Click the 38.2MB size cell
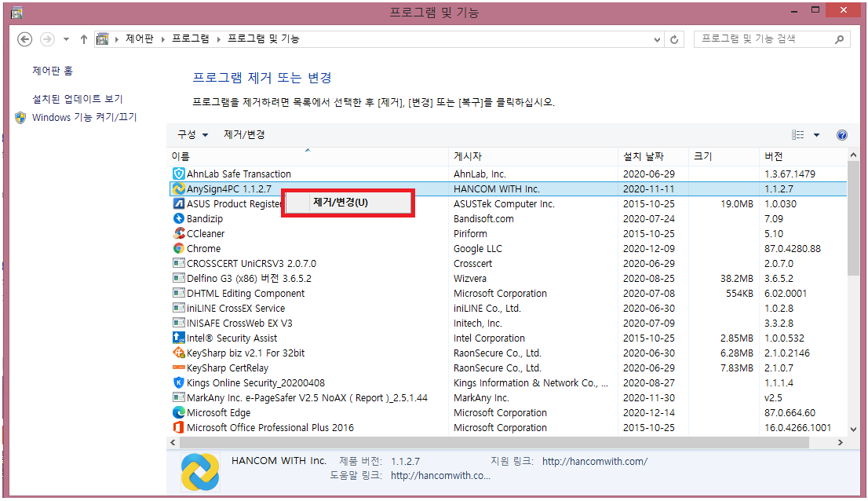This screenshot has height=501, width=868. click(737, 279)
